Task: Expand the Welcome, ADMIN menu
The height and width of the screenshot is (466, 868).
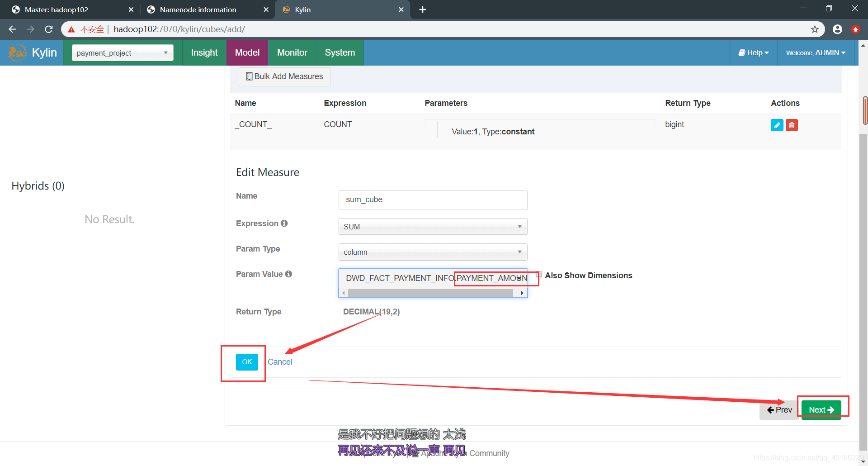Action: coord(816,53)
